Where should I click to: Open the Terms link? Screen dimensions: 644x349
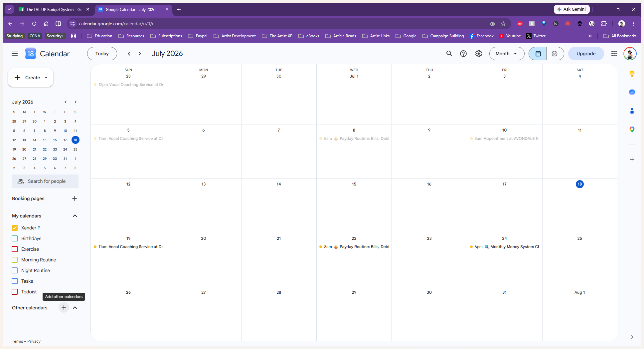[18, 341]
